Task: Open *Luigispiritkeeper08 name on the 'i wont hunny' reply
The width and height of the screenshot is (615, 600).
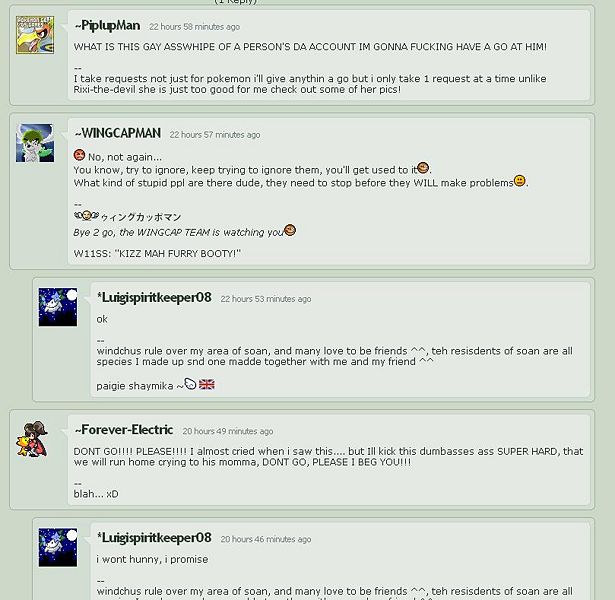Action: click(154, 538)
